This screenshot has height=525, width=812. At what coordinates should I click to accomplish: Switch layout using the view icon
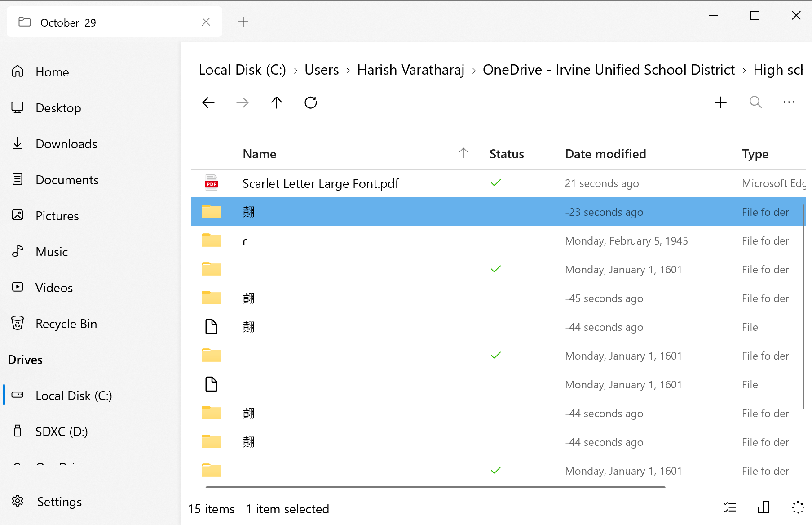(x=763, y=507)
